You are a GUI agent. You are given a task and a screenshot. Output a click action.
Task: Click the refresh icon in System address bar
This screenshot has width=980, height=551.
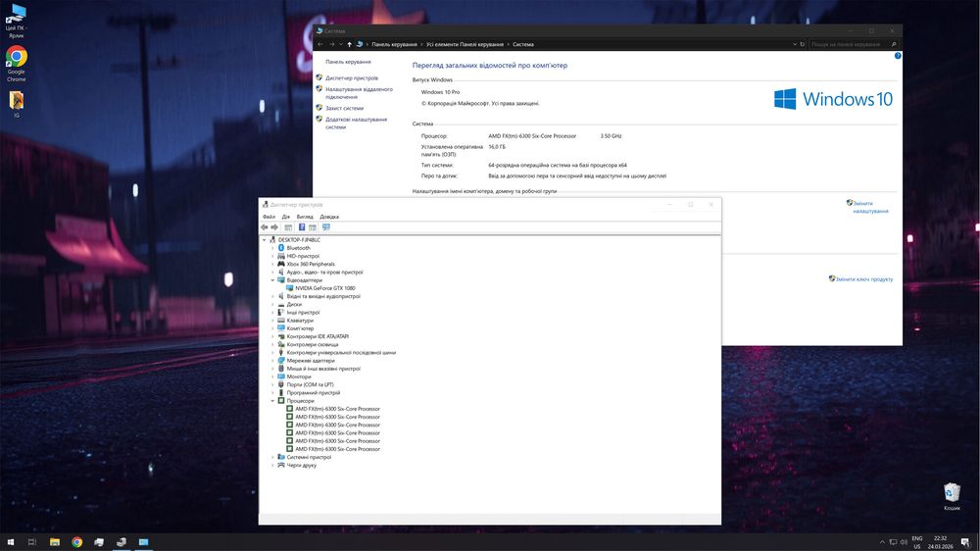tap(802, 44)
